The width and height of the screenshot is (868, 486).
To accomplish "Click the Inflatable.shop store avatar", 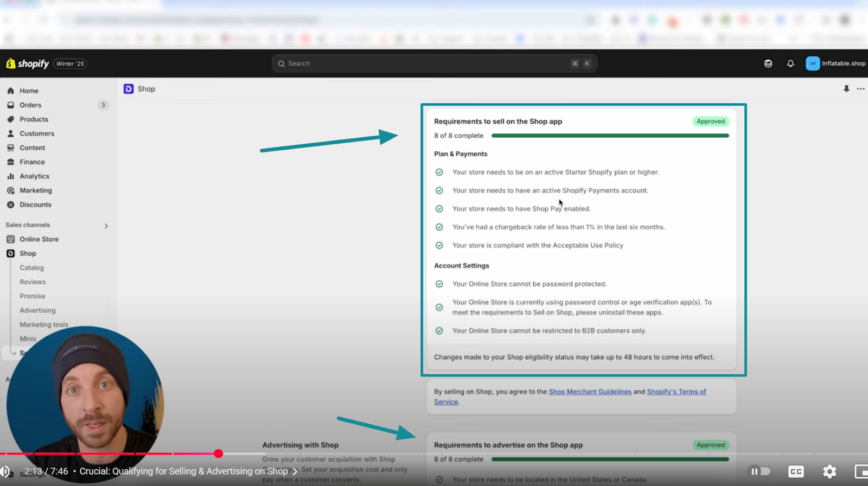I will (813, 63).
